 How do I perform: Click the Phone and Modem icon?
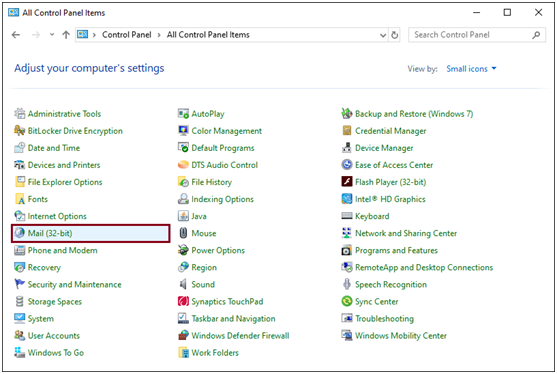[x=20, y=250]
